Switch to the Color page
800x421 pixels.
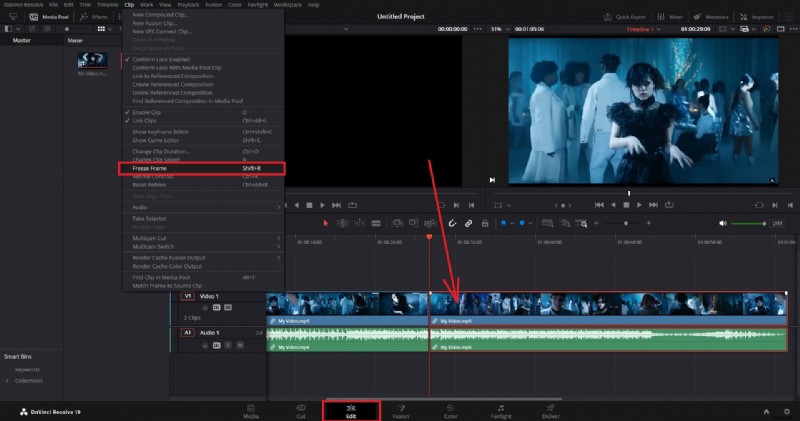(451, 411)
